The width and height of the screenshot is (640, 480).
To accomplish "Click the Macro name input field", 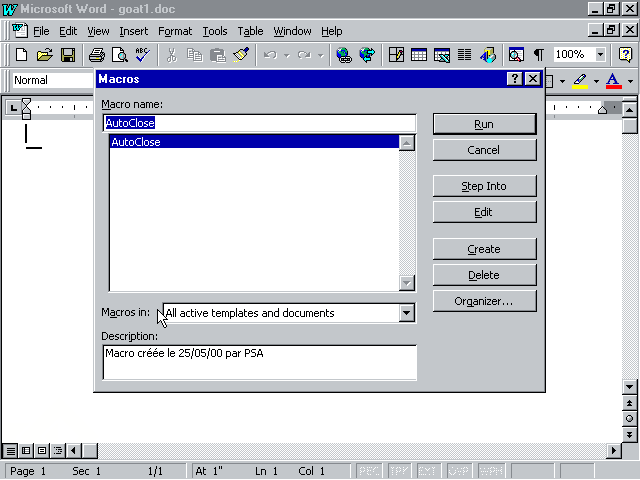I will (259, 123).
